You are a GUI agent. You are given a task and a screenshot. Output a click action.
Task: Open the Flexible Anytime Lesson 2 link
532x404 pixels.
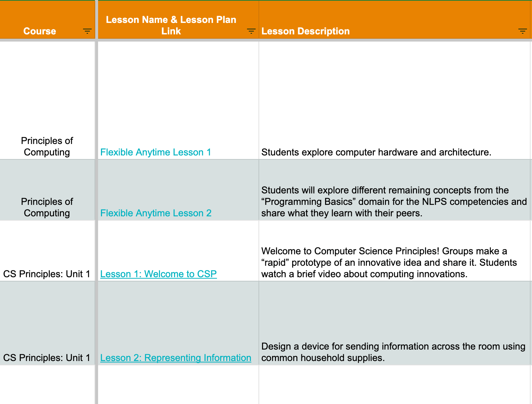[x=156, y=213]
